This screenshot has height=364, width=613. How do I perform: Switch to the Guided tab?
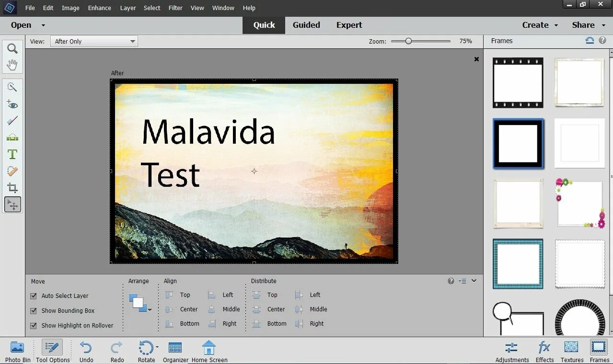point(306,25)
